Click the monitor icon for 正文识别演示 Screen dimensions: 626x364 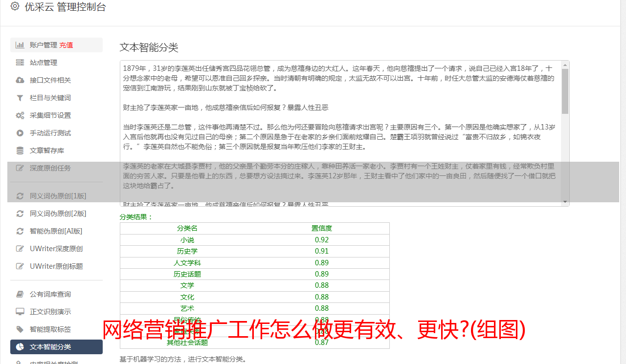[20, 312]
